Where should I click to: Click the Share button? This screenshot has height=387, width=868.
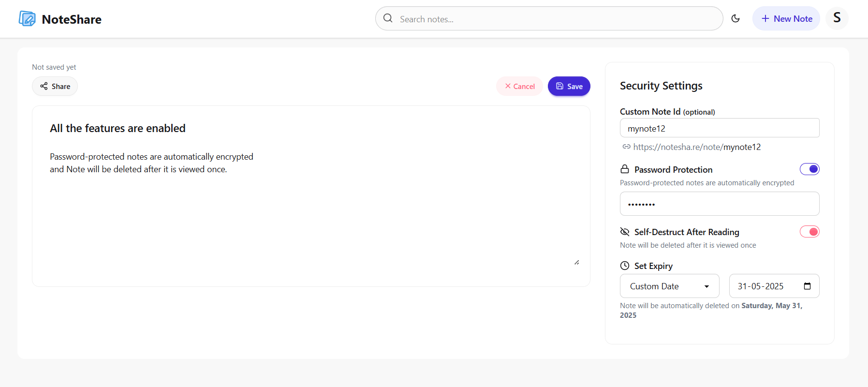click(x=55, y=86)
